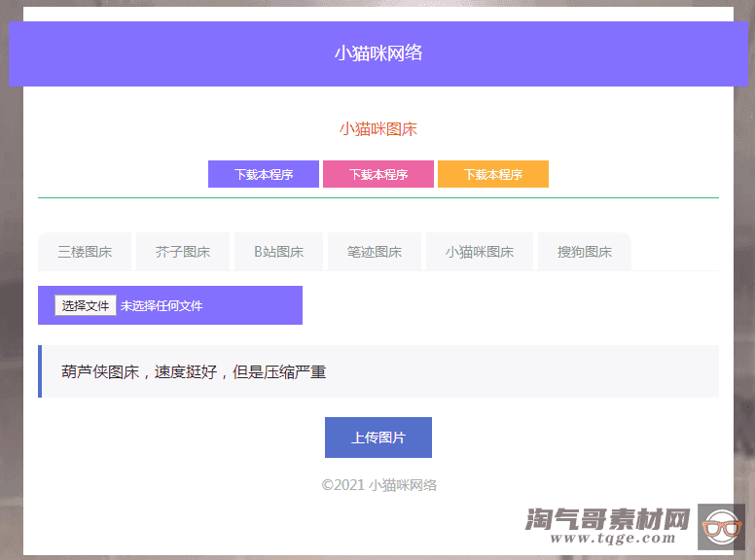Switch to the 搜狗图床 tab
755x560 pixels.
pos(585,252)
